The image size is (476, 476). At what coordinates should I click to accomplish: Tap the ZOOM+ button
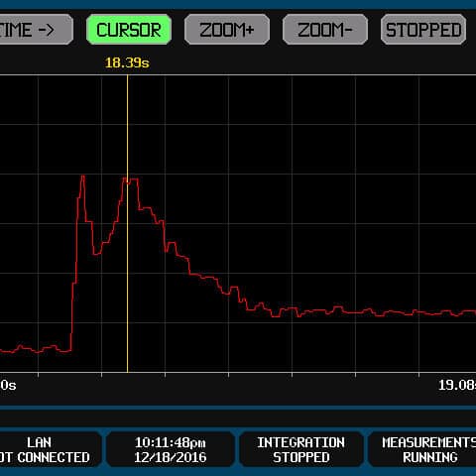[x=227, y=30]
